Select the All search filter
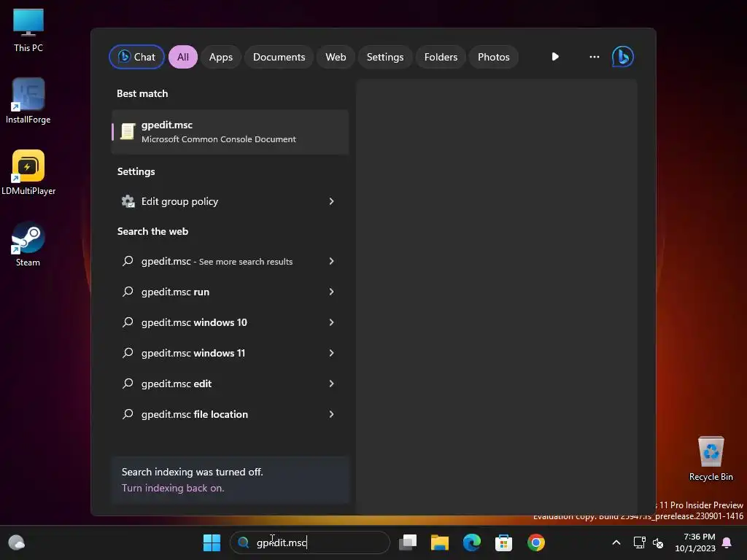This screenshot has width=747, height=560. pos(183,57)
